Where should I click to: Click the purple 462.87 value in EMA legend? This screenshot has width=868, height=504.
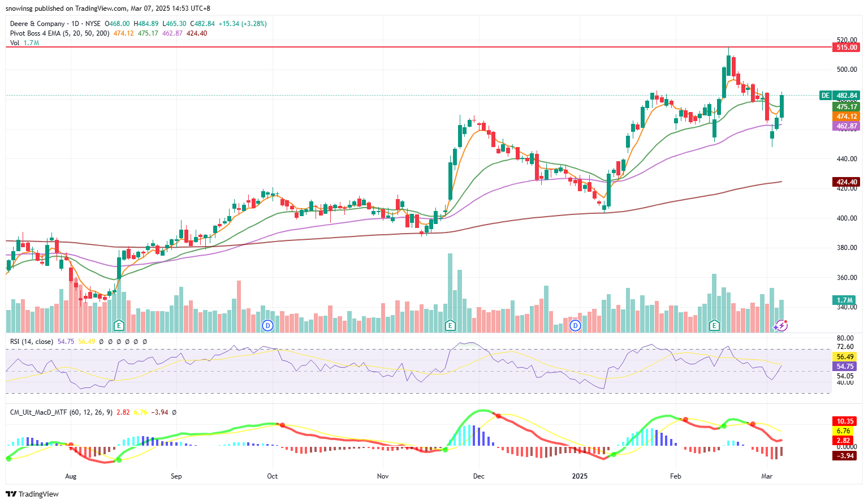[x=172, y=33]
